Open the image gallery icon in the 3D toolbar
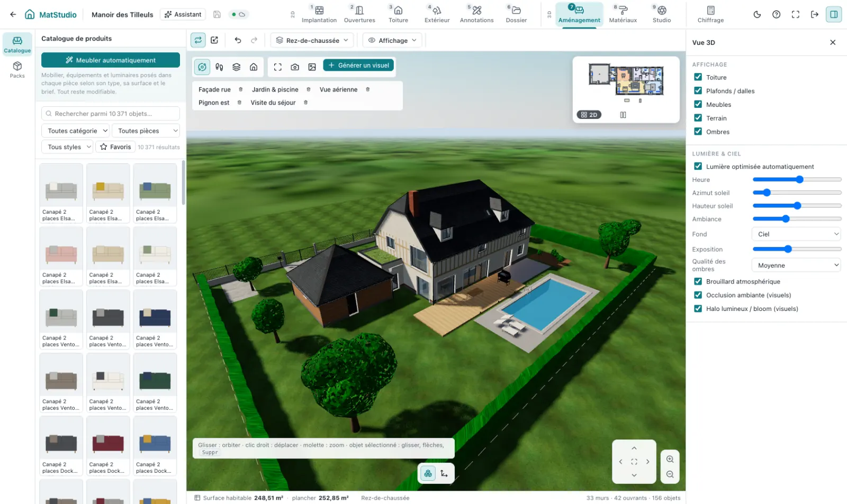 (x=312, y=67)
